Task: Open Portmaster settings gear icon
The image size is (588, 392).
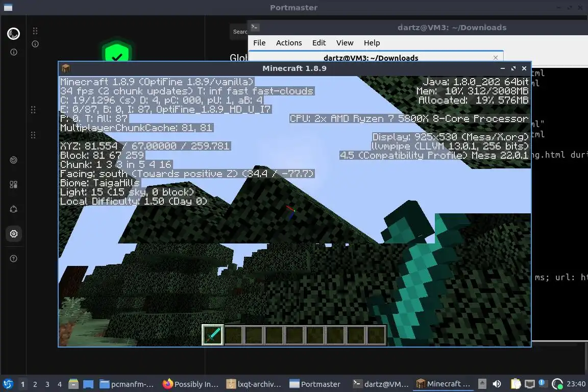Action: [x=13, y=234]
